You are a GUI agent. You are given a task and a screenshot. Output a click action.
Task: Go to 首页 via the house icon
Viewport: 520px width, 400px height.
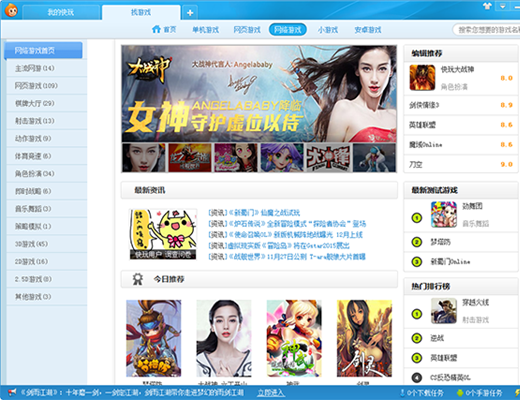tap(164, 29)
